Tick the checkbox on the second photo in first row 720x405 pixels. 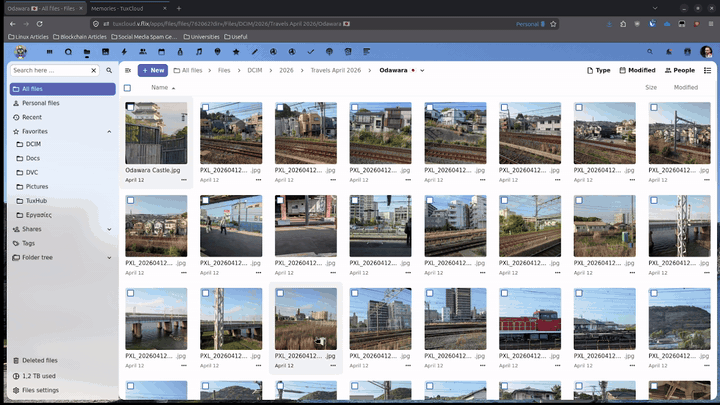point(206,107)
